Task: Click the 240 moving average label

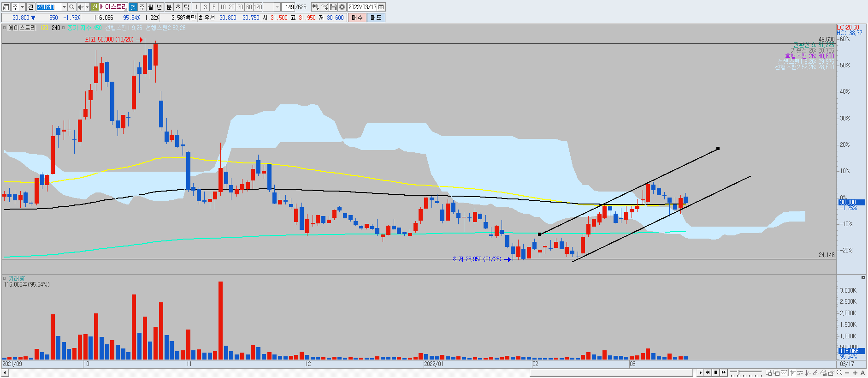Action: point(56,28)
